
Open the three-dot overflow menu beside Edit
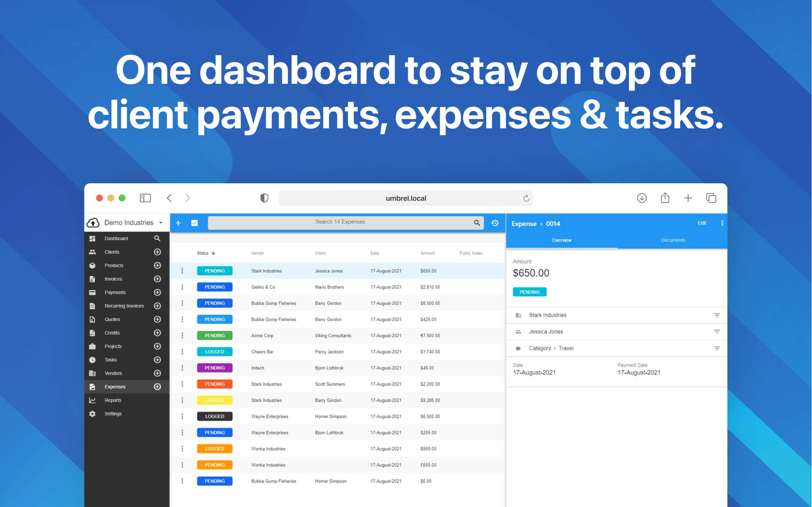pyautogui.click(x=722, y=223)
